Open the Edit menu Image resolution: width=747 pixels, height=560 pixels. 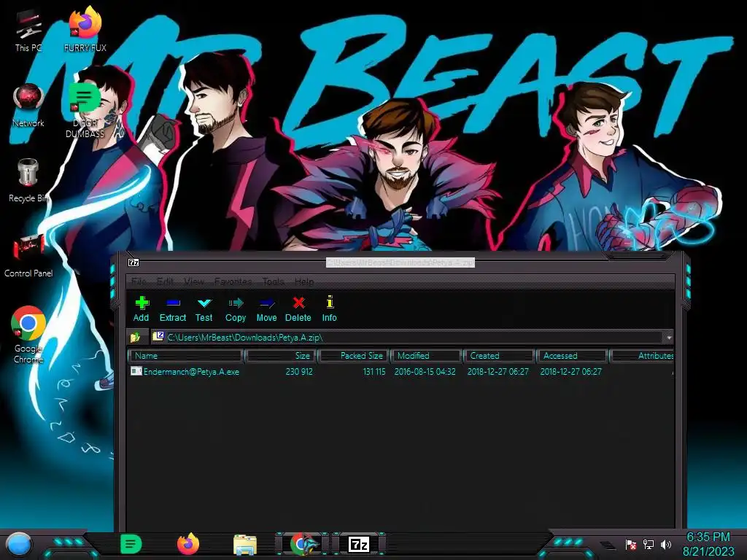(x=165, y=281)
